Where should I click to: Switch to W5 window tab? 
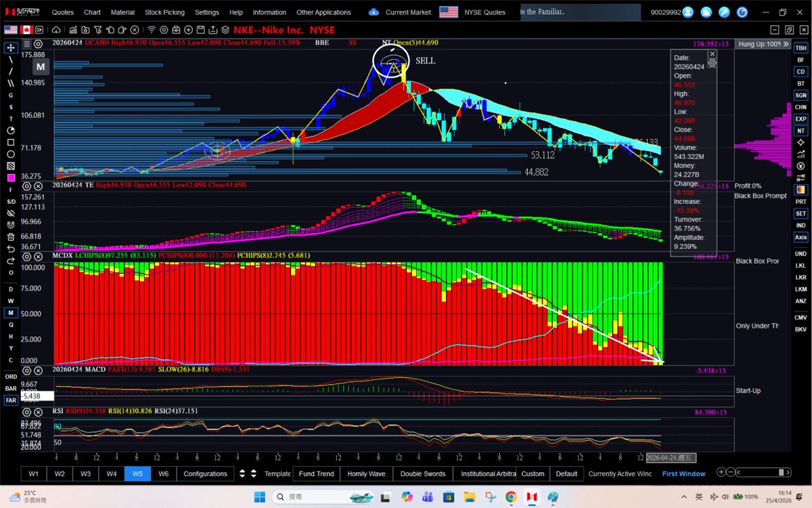click(x=137, y=473)
